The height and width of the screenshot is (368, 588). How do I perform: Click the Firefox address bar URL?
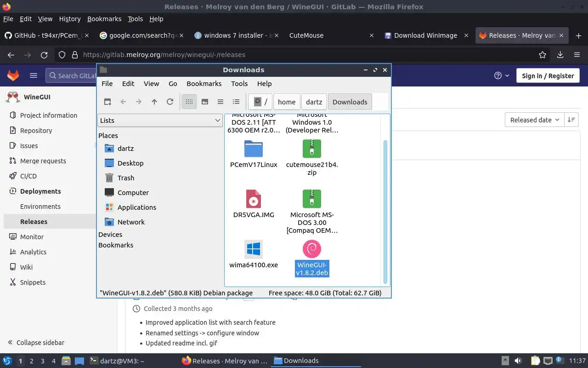click(x=164, y=55)
